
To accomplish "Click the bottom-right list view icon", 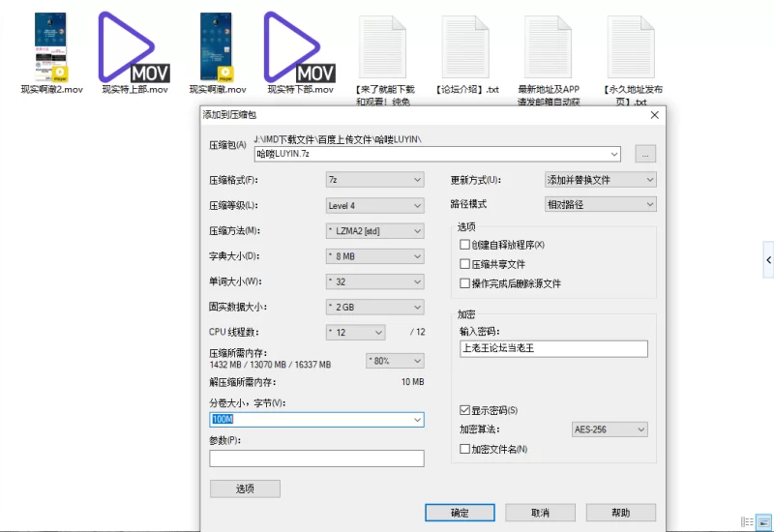I will pos(748,521).
